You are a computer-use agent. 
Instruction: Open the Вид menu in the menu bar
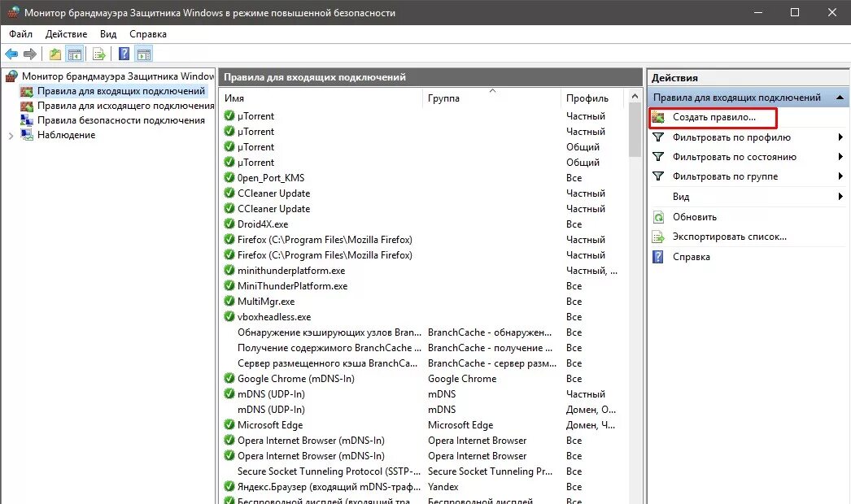click(x=108, y=34)
